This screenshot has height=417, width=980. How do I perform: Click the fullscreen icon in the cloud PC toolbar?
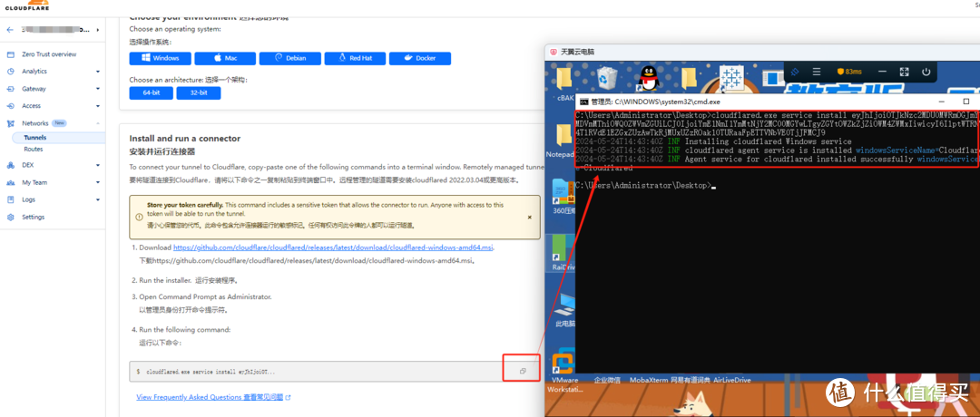coord(904,72)
